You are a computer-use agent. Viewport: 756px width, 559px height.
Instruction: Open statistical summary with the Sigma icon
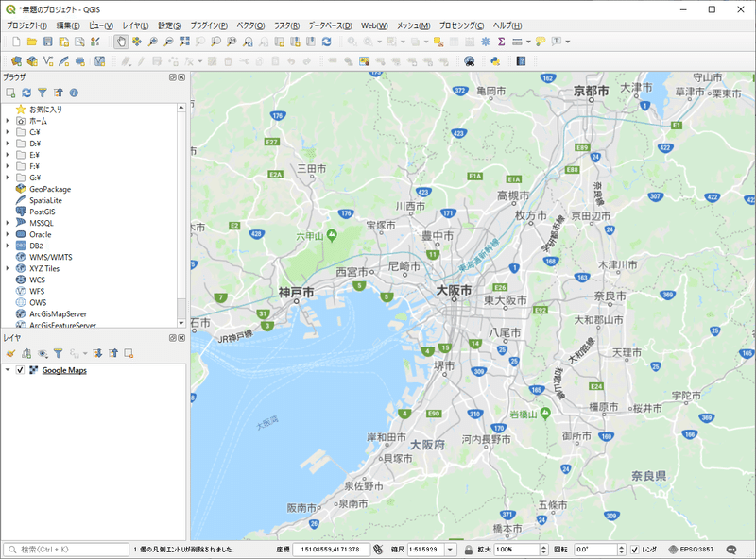502,42
